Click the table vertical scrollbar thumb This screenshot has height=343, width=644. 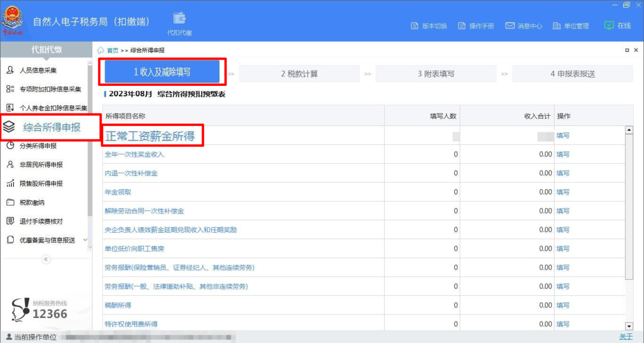629,207
